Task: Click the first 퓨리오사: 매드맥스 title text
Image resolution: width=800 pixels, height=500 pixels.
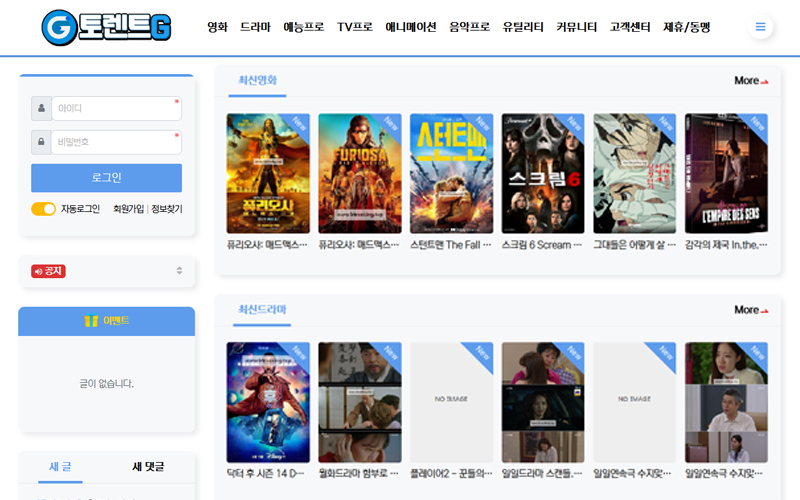Action: click(x=267, y=245)
